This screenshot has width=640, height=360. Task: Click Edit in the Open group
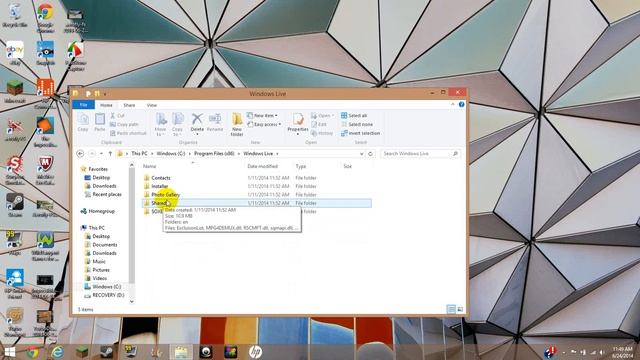319,124
